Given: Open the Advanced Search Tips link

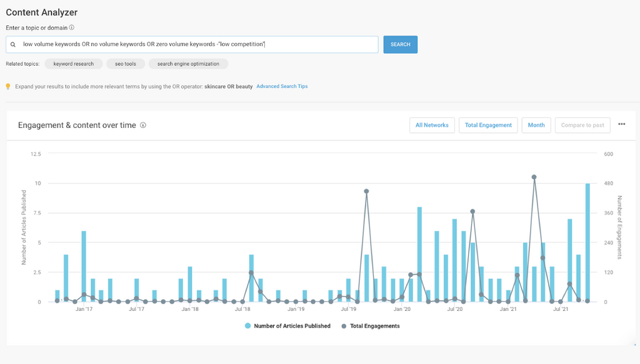Looking at the screenshot, I should coord(282,86).
